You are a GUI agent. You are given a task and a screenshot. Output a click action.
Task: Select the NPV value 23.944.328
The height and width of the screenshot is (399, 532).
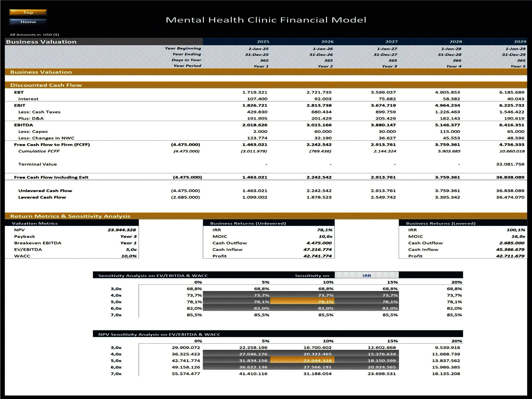tap(122, 230)
